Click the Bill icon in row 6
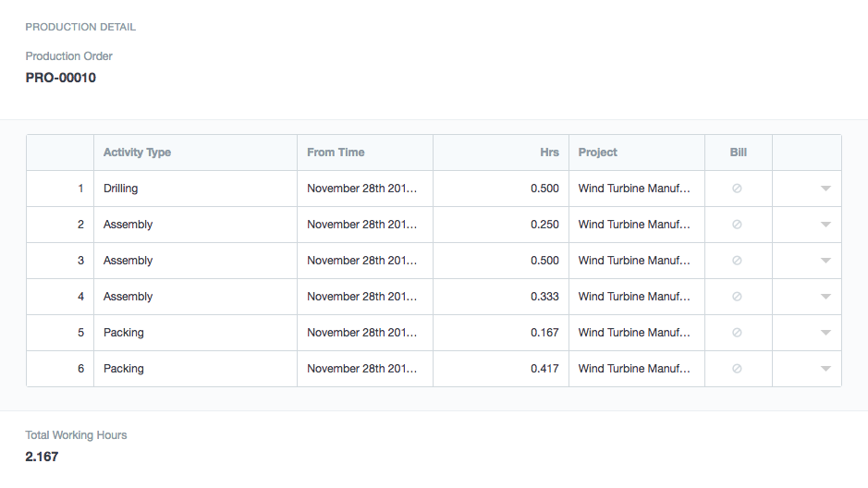This screenshot has width=868, height=488. (x=737, y=369)
